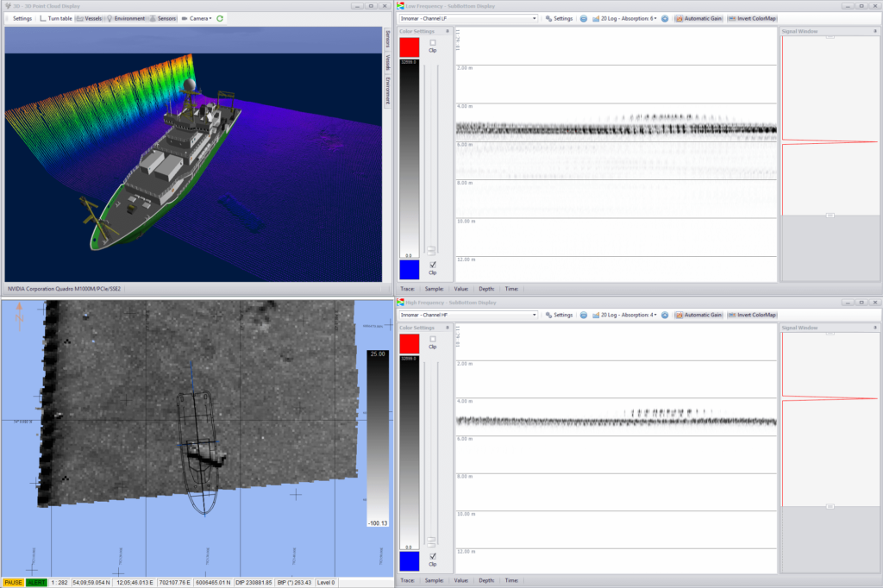This screenshot has width=883, height=588.
Task: Click the slider handle in Low Frequency Color Settings
Action: click(x=431, y=250)
